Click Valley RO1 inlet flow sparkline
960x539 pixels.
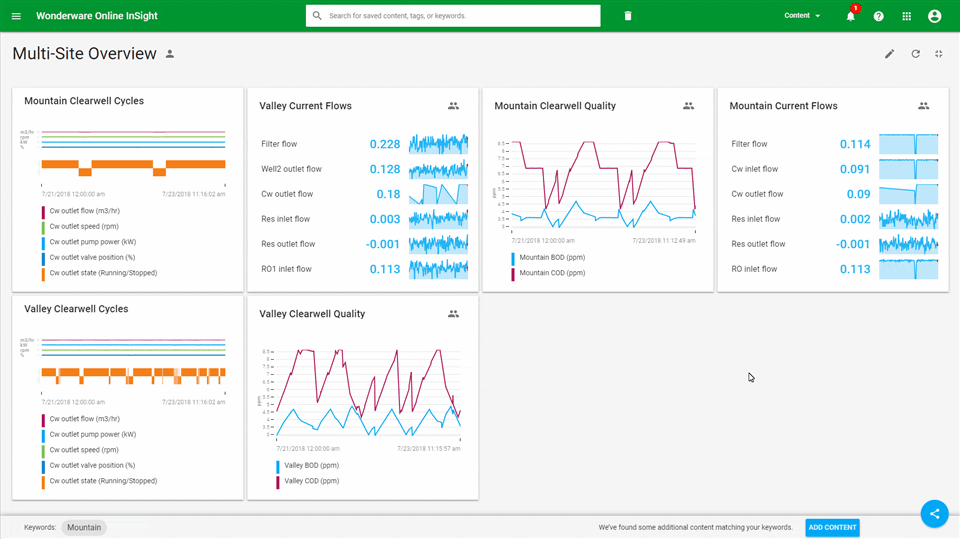click(x=438, y=269)
